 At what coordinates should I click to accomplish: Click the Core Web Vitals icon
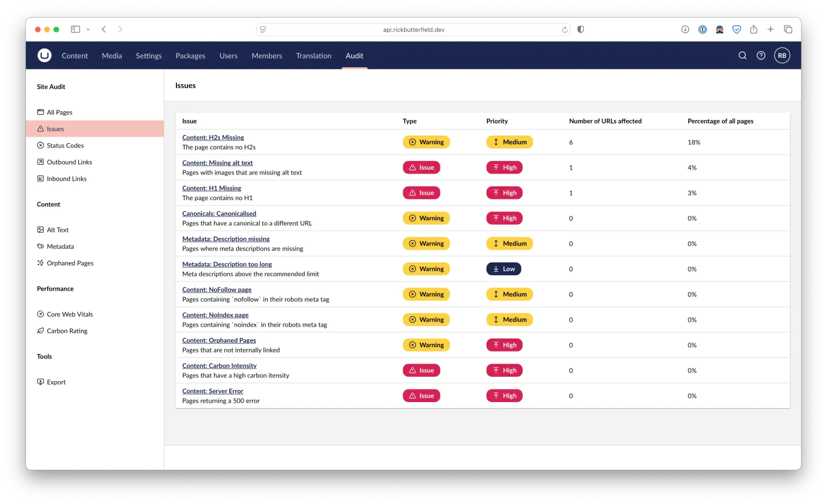pyautogui.click(x=40, y=314)
